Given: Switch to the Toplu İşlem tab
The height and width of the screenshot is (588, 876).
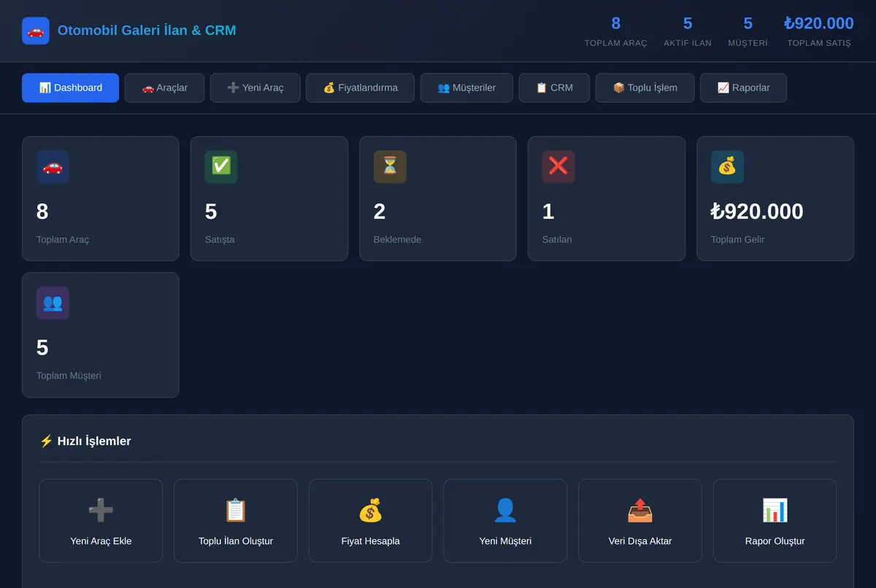Looking at the screenshot, I should tap(645, 88).
